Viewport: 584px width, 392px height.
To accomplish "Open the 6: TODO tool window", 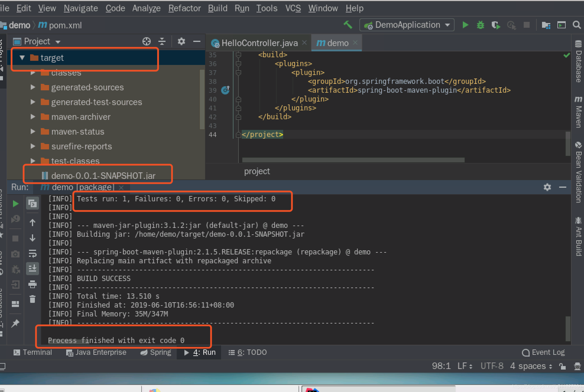I will pos(248,352).
